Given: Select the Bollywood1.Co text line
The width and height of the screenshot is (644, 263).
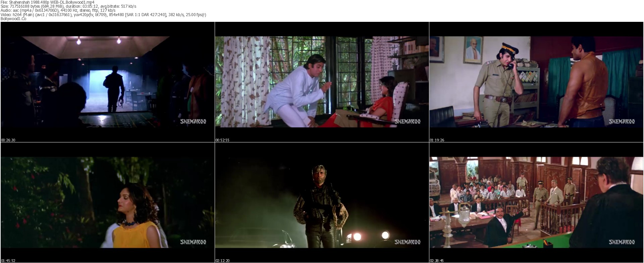Looking at the screenshot, I should pos(13,19).
